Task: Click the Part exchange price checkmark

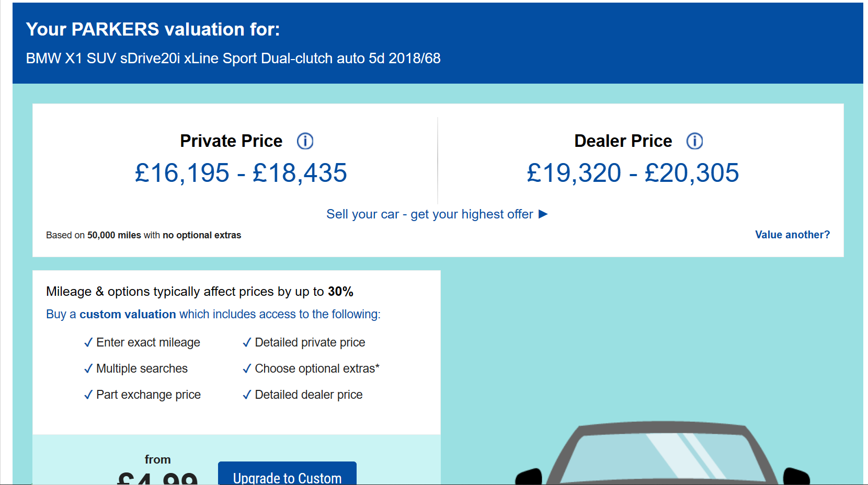Action: click(x=88, y=395)
